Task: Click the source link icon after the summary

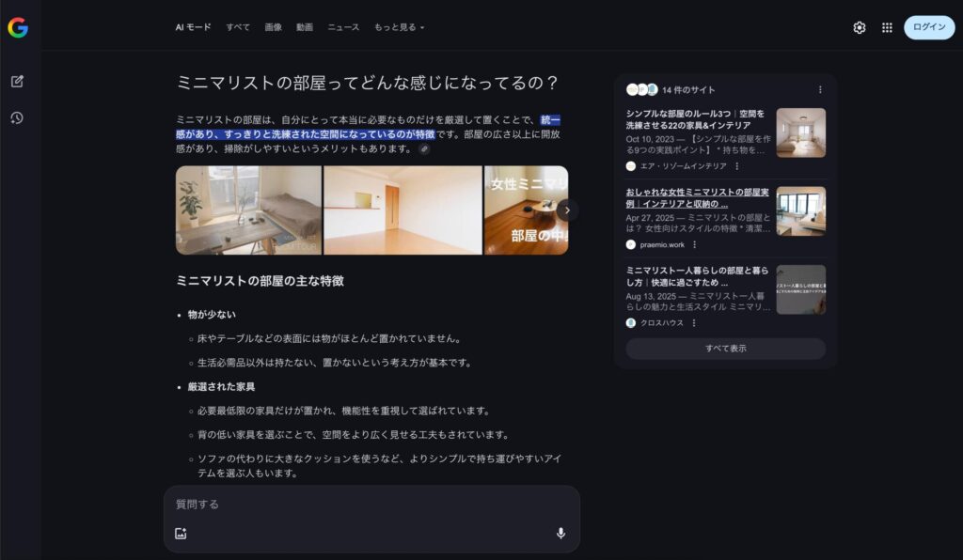Action: pyautogui.click(x=424, y=148)
